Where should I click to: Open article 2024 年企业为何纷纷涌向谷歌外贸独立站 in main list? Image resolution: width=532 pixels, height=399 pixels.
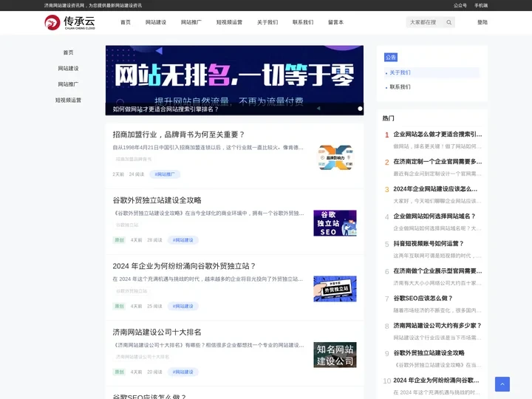tap(184, 266)
